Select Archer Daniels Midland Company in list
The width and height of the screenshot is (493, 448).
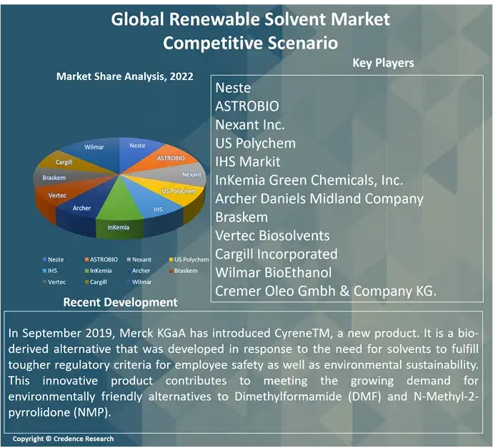click(319, 199)
